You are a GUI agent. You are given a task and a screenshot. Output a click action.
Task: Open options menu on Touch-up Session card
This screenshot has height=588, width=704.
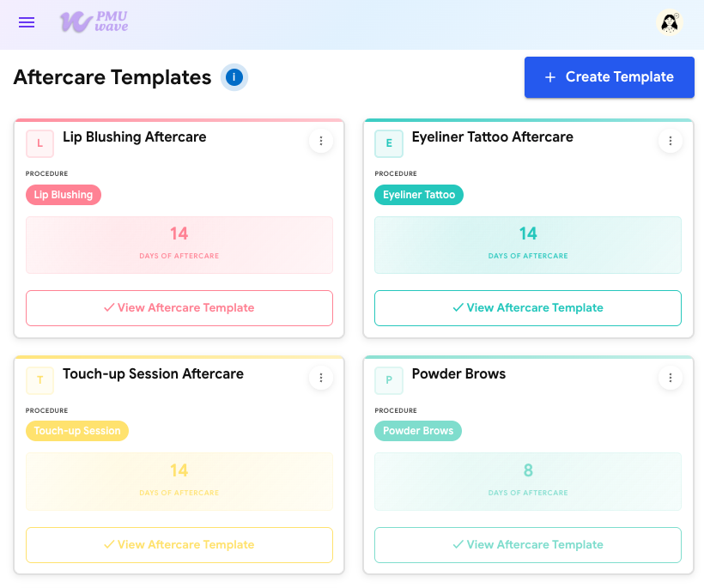(321, 378)
